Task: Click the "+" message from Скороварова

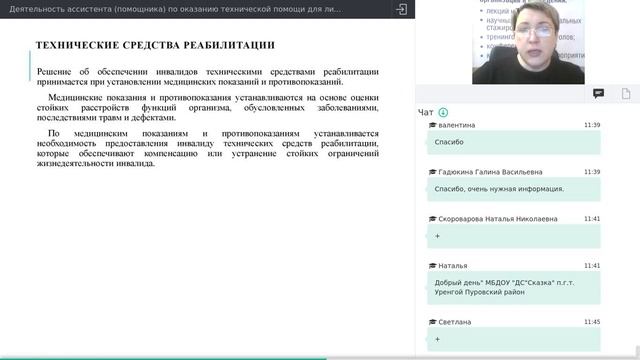Action: [513, 236]
